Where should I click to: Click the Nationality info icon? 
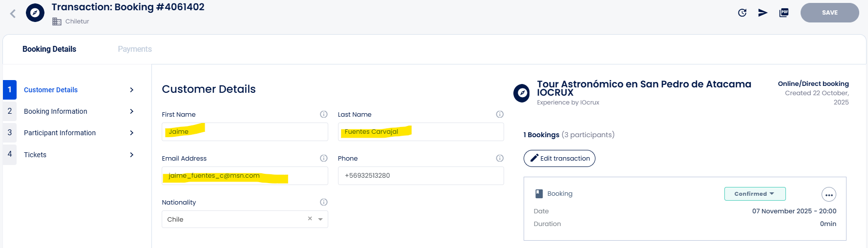(323, 202)
